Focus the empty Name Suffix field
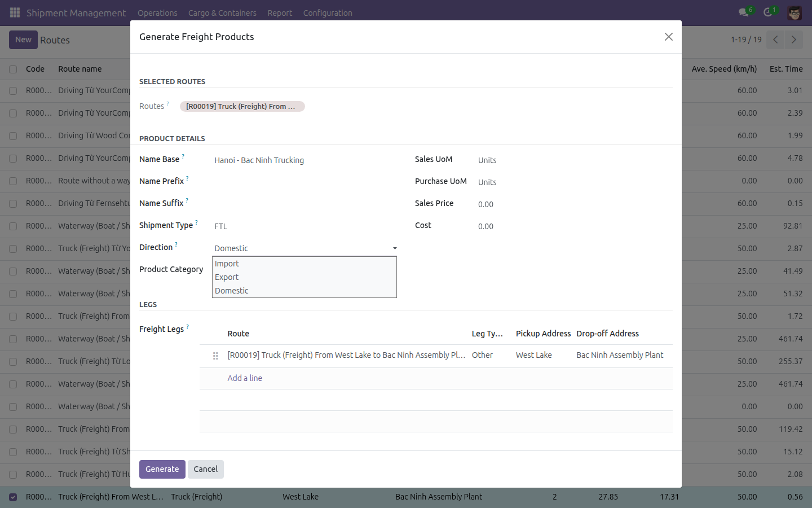812x508 pixels. point(304,204)
